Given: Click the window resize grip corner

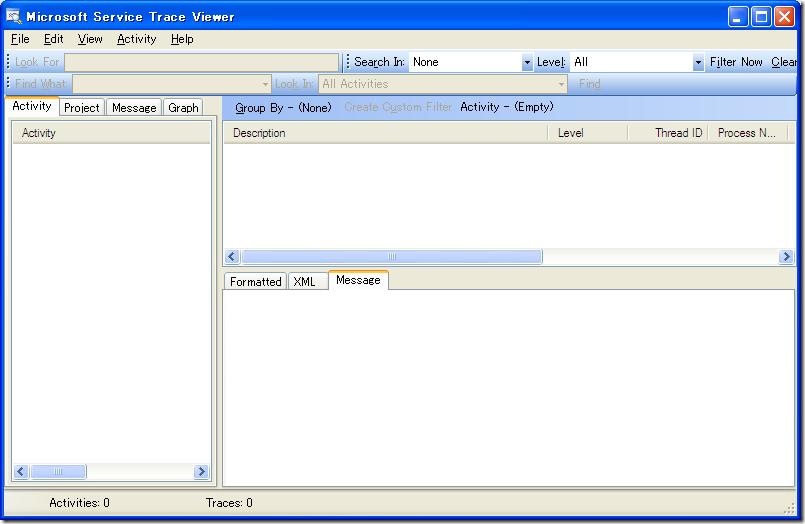Looking at the screenshot, I should click(x=790, y=509).
